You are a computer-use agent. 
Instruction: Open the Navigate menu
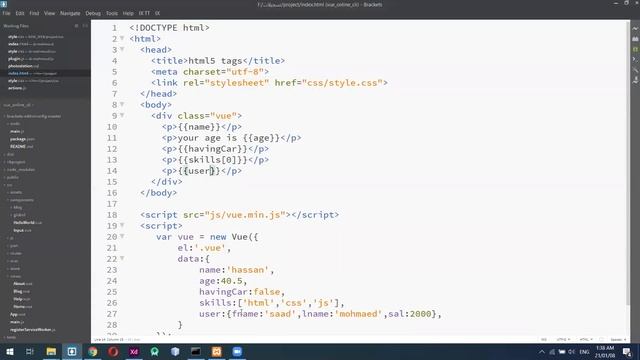point(70,13)
